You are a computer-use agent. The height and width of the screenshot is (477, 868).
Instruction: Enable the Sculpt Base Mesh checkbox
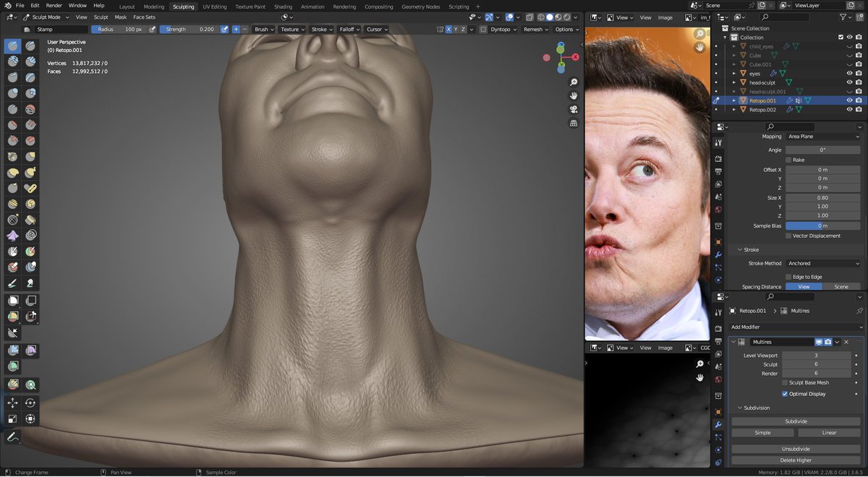click(785, 382)
